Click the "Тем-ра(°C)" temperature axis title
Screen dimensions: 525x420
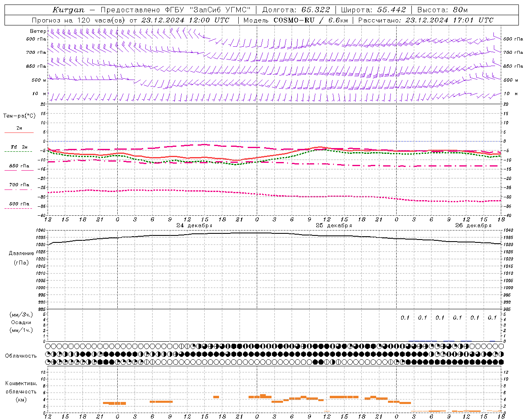point(19,116)
